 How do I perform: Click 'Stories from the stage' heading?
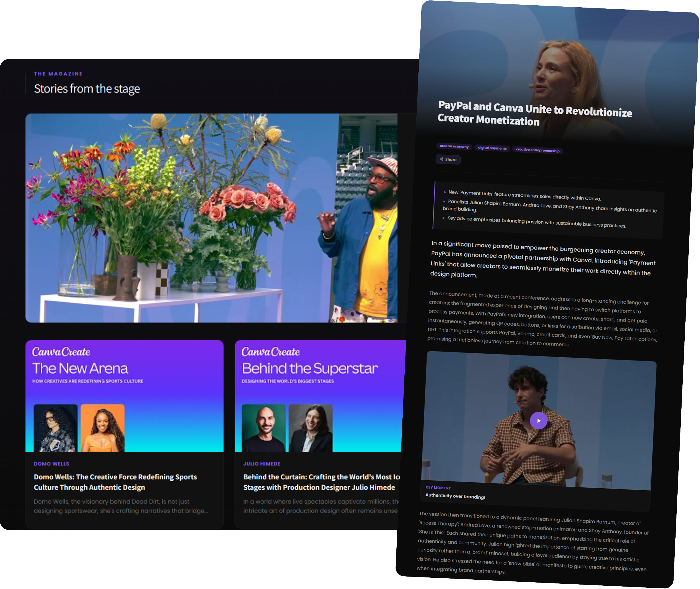click(x=87, y=89)
